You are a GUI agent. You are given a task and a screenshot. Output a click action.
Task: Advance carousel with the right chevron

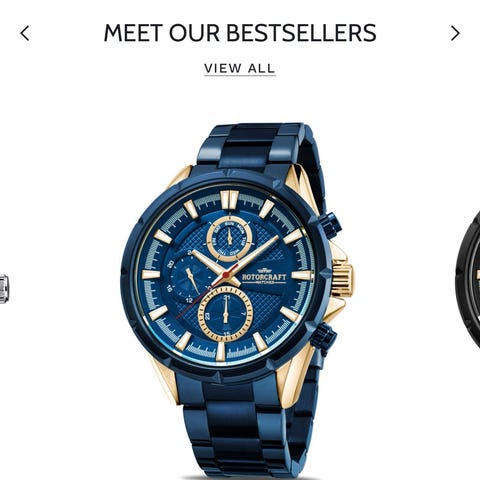[455, 33]
